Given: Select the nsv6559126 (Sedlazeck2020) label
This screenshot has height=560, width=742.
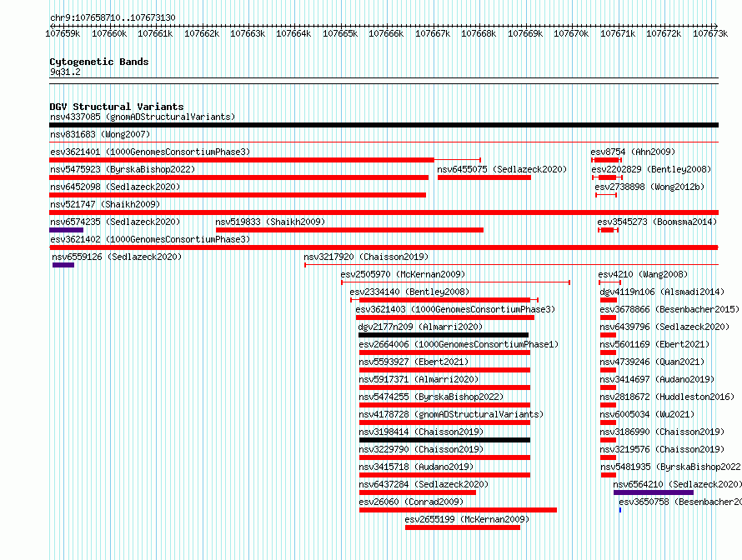Looking at the screenshot, I should pos(117,257).
